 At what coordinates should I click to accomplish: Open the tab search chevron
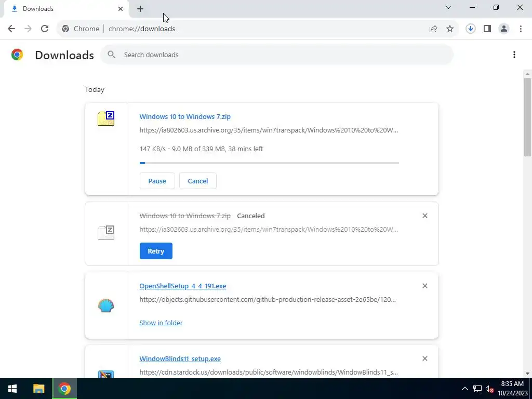tap(448, 7)
